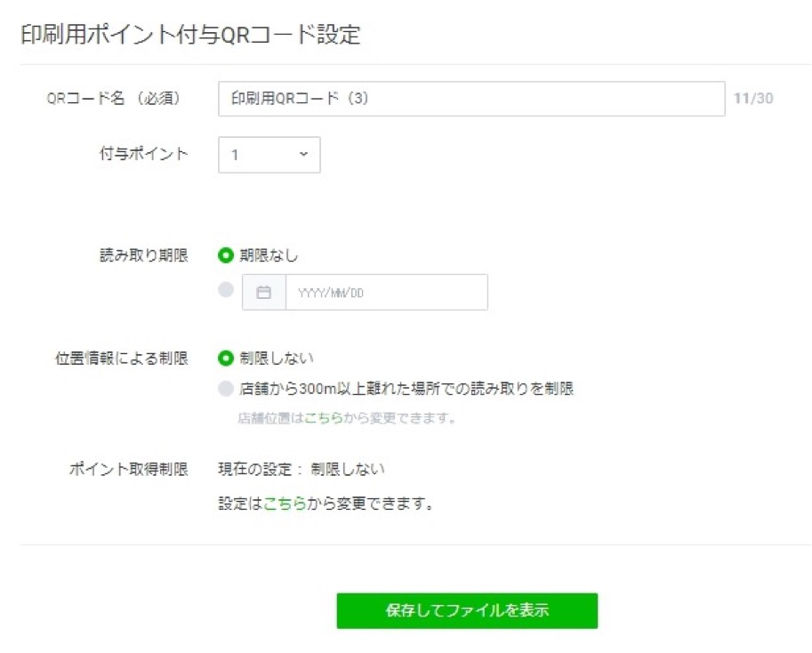Click the 付与ポイント field label
The height and width of the screenshot is (653, 812).
143,153
